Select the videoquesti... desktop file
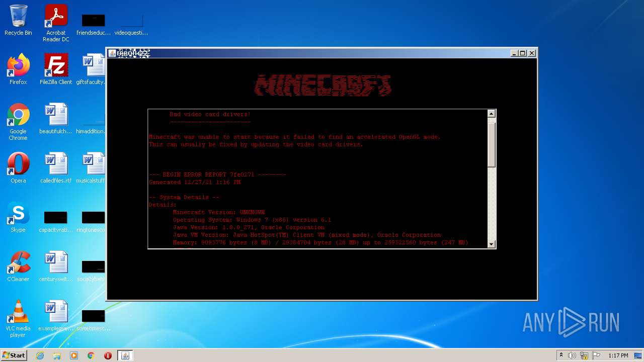 pos(131,24)
